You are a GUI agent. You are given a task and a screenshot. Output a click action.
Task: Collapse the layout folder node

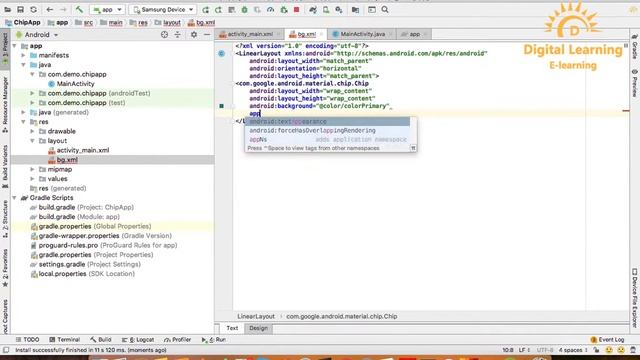coord(33,140)
